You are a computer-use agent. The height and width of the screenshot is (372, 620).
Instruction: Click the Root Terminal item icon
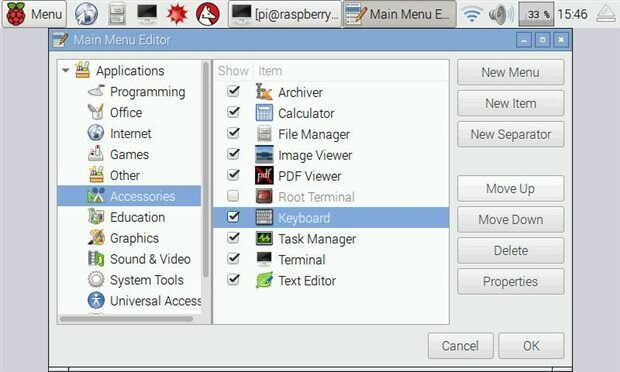coord(264,196)
